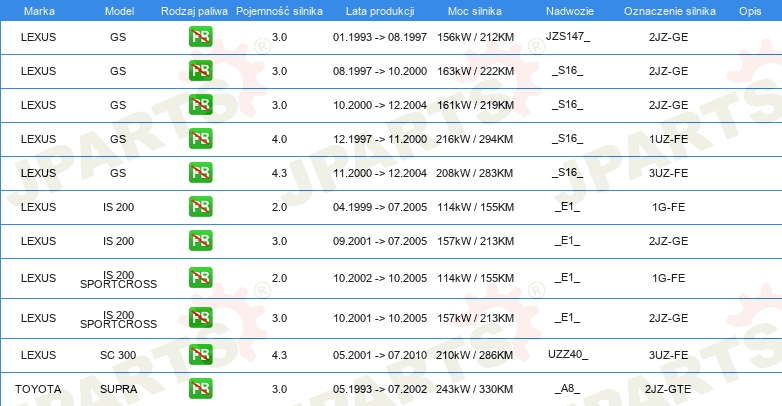The image size is (782, 406).
Task: Click the fuel icon in the 1UZ-FE row
Action: pyautogui.click(x=200, y=139)
